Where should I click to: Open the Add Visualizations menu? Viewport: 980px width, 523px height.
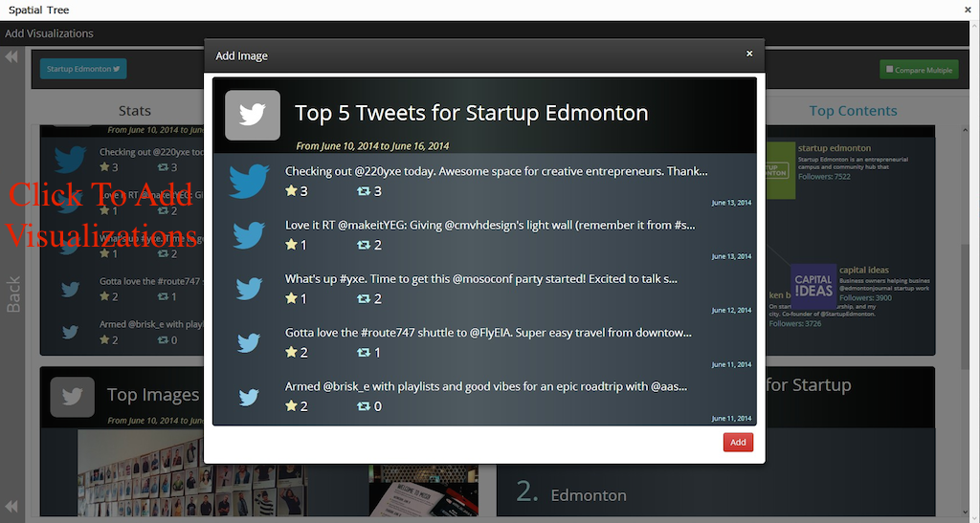50,33
